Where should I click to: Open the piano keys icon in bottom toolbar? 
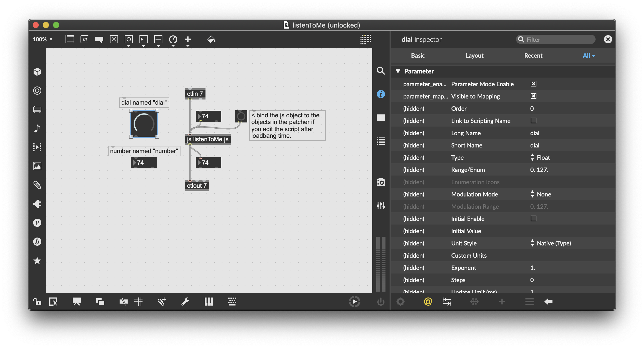(x=209, y=302)
